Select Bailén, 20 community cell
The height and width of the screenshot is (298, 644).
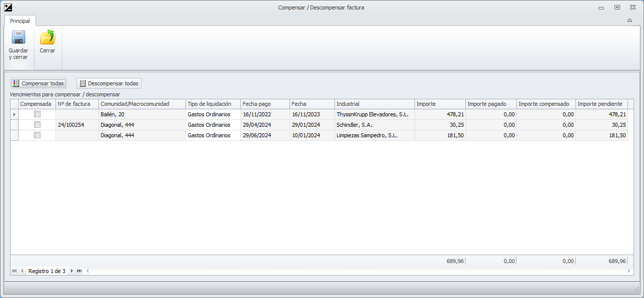142,114
